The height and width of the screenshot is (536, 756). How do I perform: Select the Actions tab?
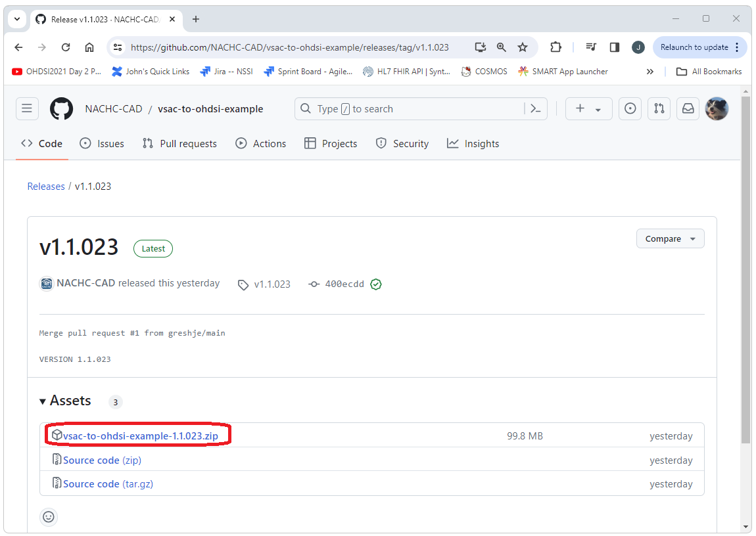[261, 143]
